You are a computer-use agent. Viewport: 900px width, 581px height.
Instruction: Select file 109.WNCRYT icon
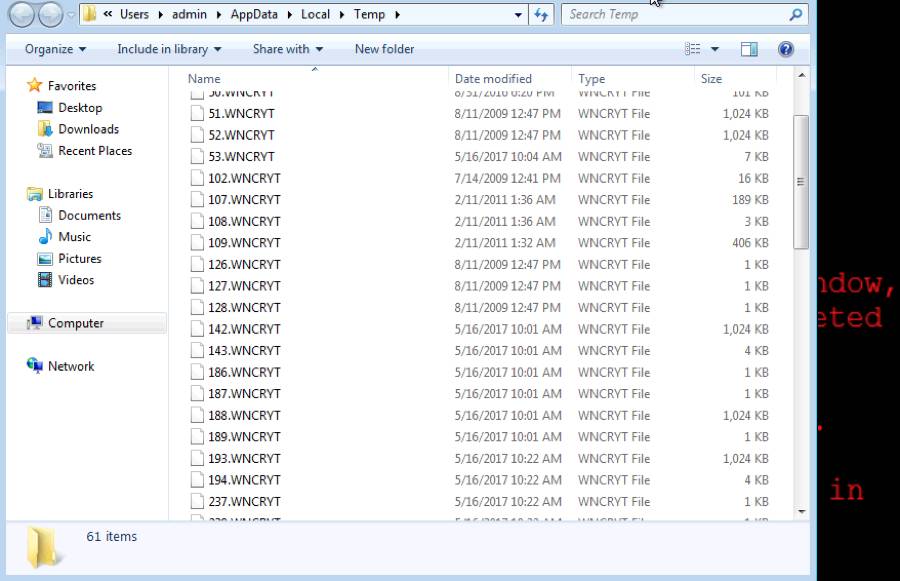[x=197, y=243]
